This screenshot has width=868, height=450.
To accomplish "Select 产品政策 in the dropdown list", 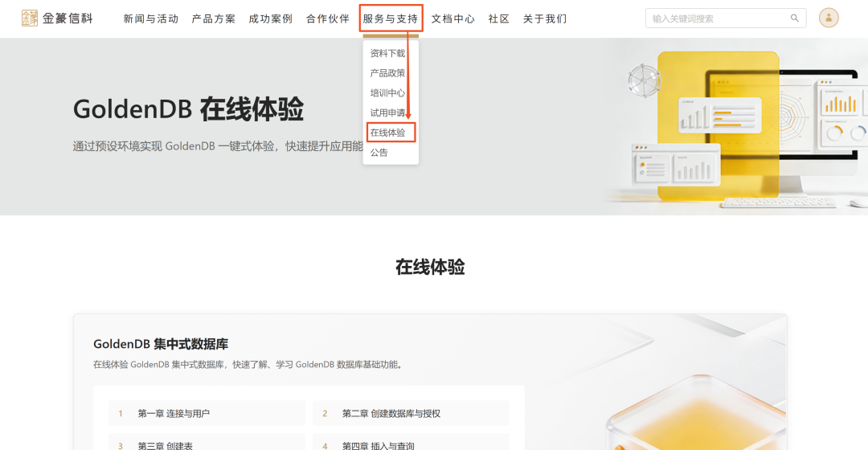I will pos(387,73).
